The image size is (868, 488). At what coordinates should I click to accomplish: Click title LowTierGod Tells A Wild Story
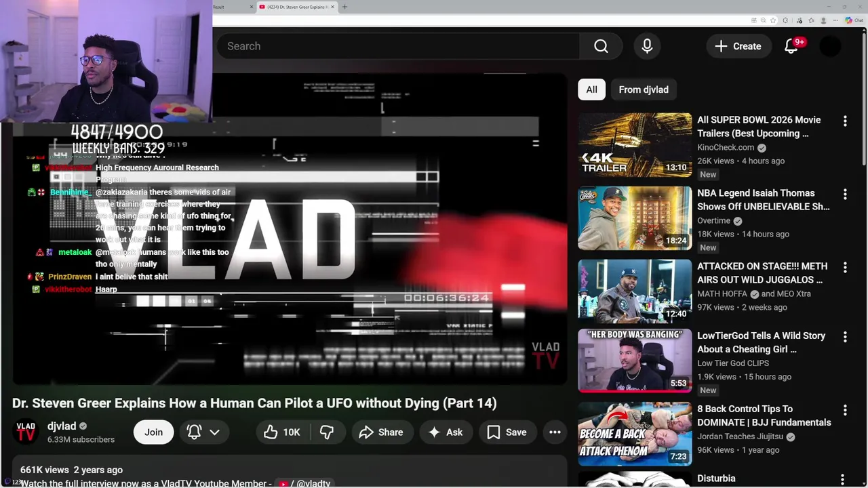coord(762,342)
